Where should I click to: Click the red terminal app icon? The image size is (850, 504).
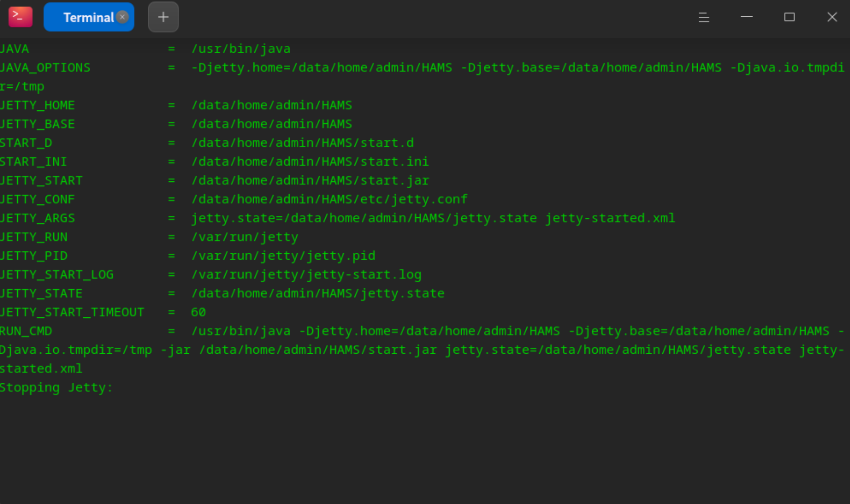tap(20, 17)
